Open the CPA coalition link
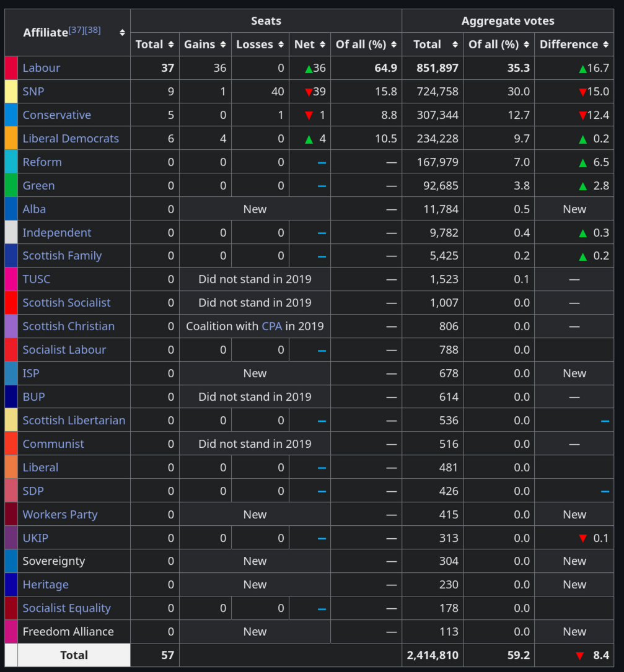The width and height of the screenshot is (624, 672). [x=272, y=326]
